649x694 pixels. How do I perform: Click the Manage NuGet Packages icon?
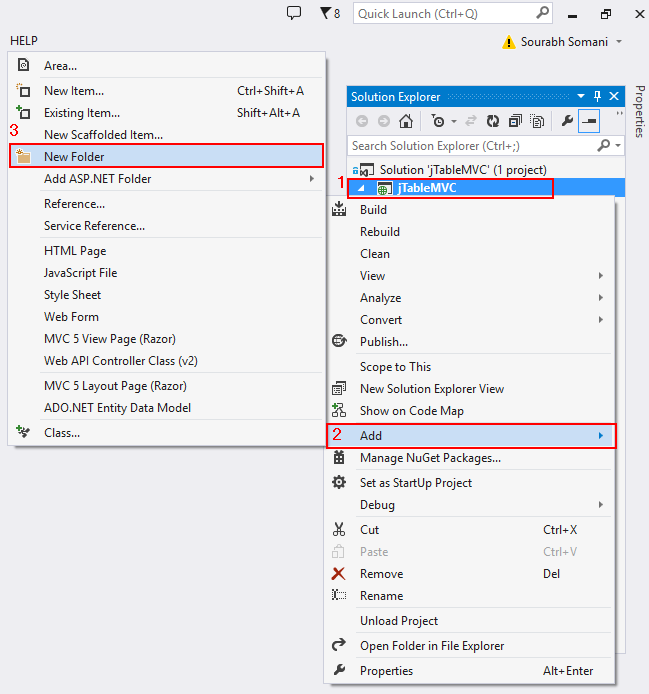[x=339, y=457]
